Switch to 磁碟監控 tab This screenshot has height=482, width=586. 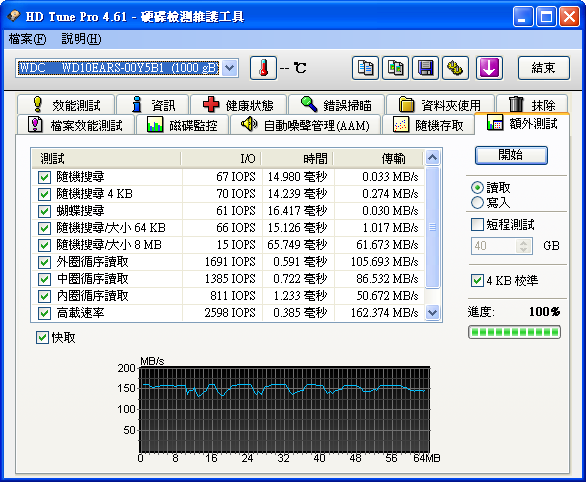tap(182, 125)
